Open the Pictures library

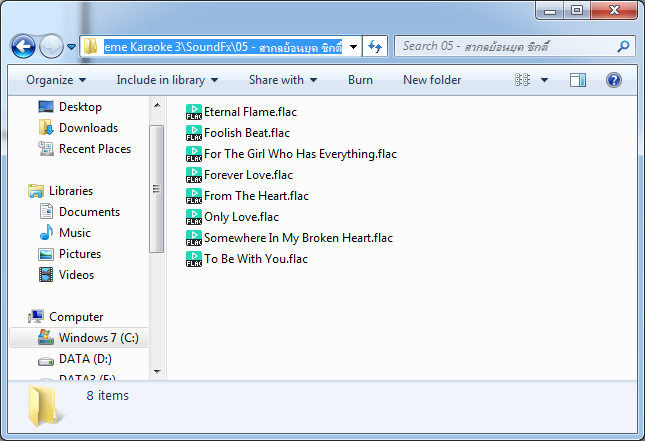tap(80, 254)
